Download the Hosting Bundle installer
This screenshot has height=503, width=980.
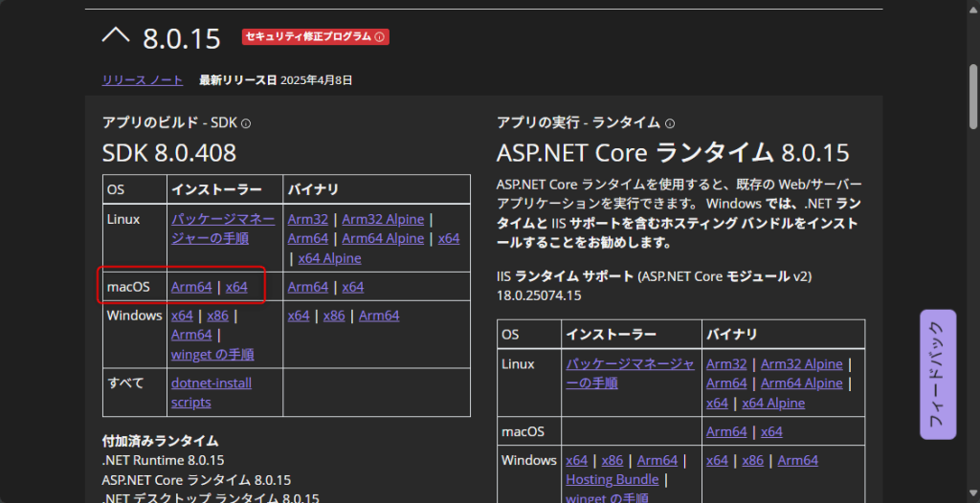click(x=612, y=480)
